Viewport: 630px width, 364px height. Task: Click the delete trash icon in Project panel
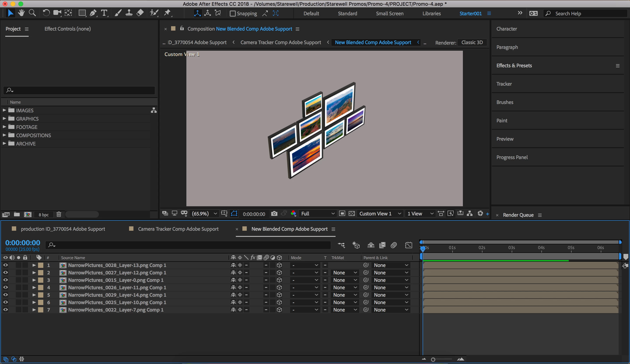click(x=59, y=215)
